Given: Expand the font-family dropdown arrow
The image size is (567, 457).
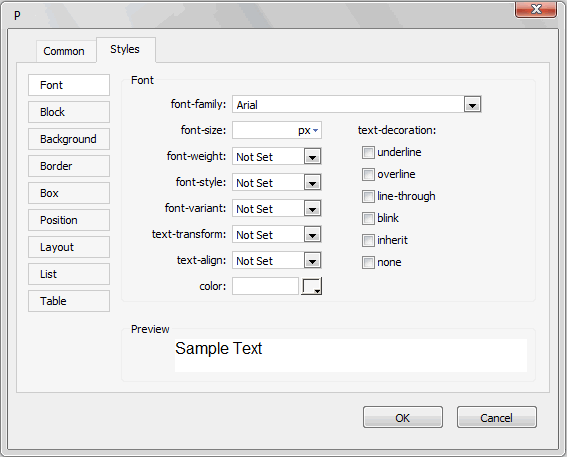Looking at the screenshot, I should pyautogui.click(x=472, y=104).
